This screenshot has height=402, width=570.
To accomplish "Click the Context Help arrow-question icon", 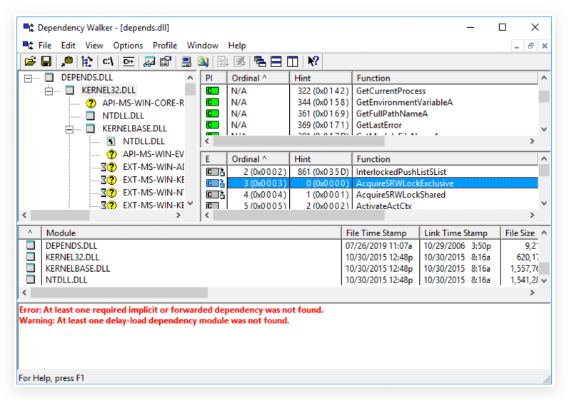I will [313, 61].
